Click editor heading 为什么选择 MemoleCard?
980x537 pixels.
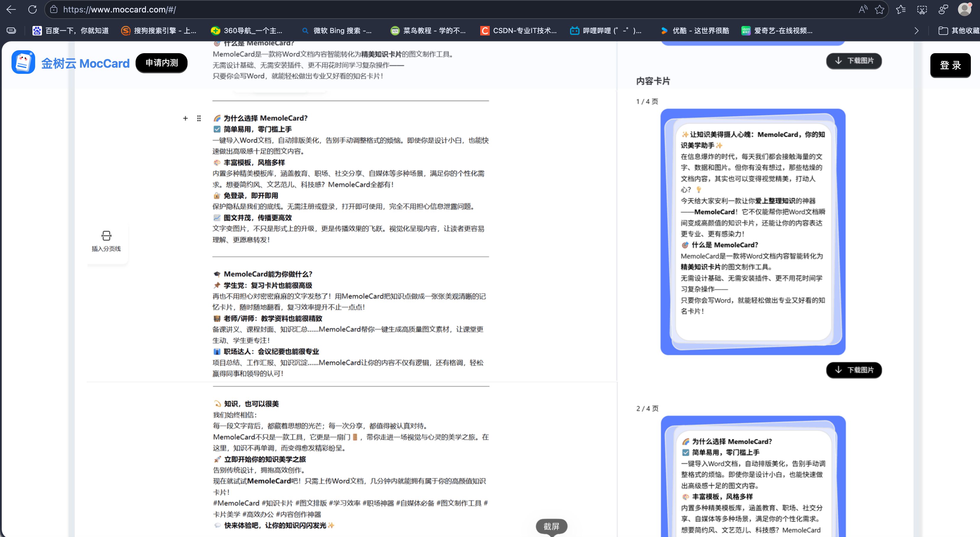click(260, 118)
